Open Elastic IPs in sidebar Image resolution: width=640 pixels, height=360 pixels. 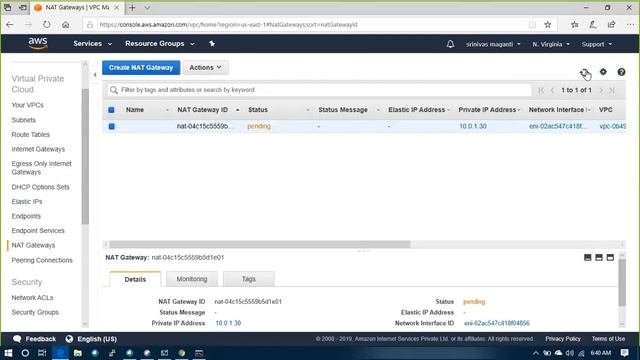pos(27,202)
